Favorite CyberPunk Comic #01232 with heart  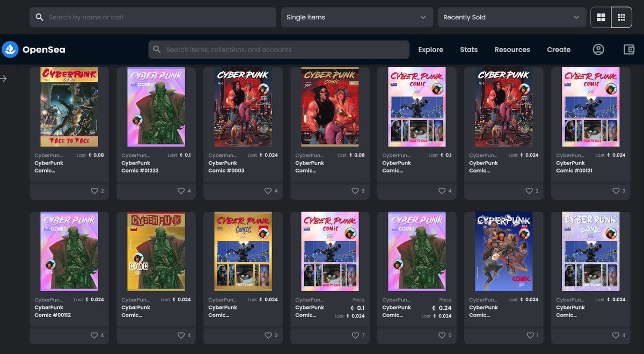pos(181,191)
